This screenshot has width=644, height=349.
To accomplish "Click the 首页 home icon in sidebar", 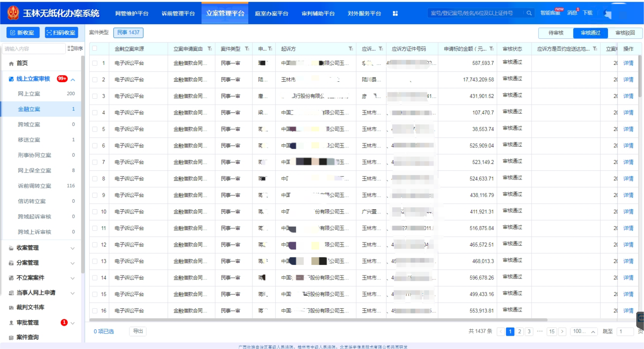I will (x=11, y=63).
